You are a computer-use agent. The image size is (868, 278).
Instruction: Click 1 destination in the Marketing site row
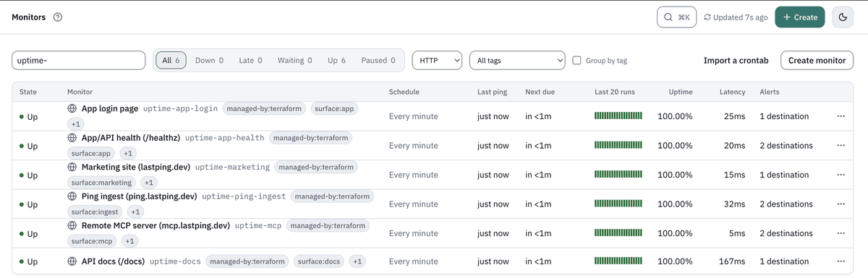[784, 175]
